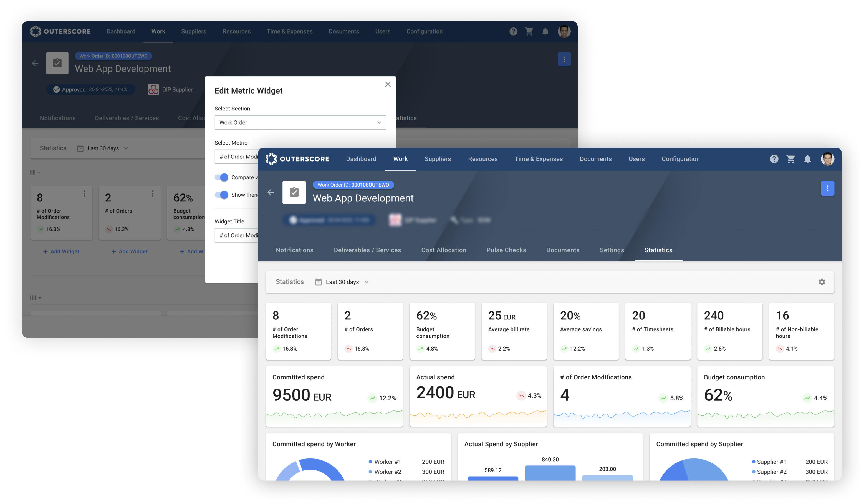864x504 pixels.
Task: Click Add Widget under # of Order Modifications
Action: pos(61,251)
